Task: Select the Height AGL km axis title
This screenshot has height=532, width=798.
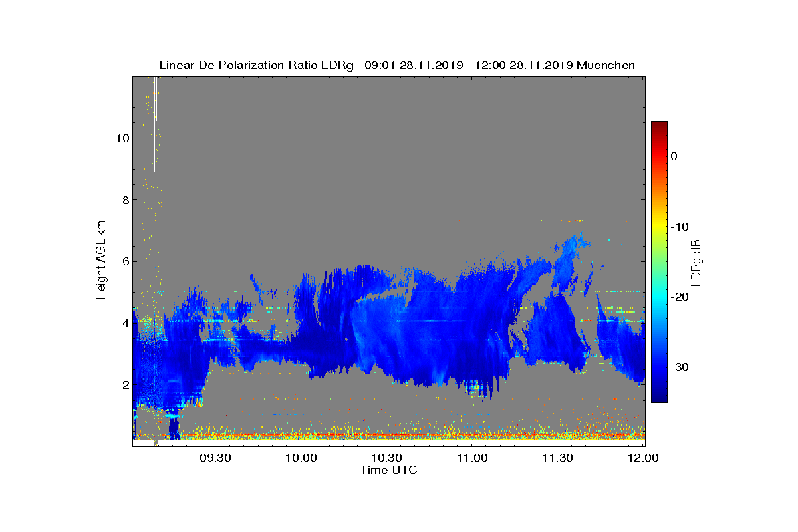Action: pyautogui.click(x=101, y=261)
